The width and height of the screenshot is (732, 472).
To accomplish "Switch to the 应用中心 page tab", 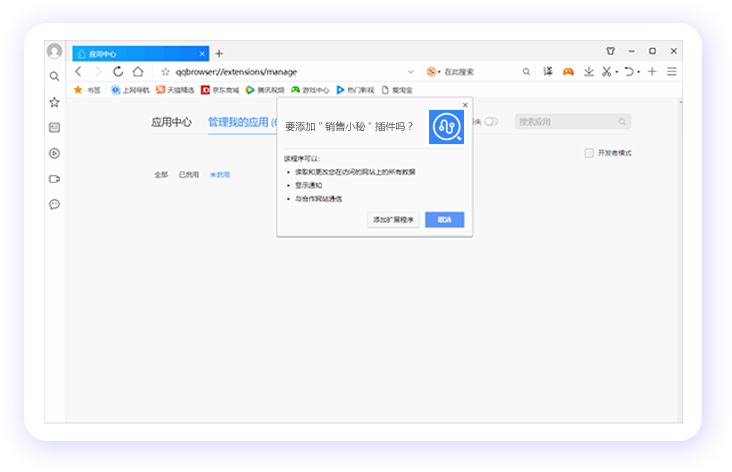I will (171, 122).
